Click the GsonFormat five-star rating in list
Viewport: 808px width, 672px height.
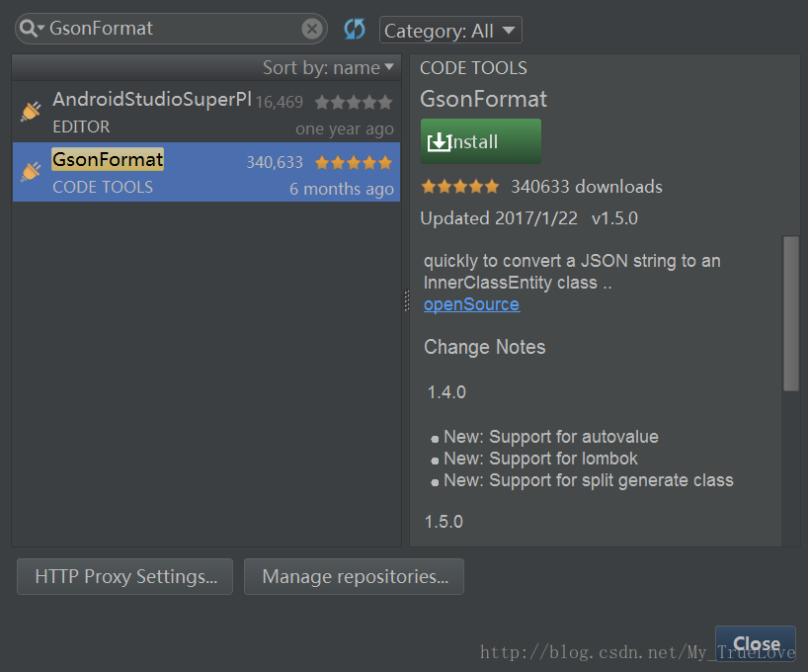pos(354,163)
